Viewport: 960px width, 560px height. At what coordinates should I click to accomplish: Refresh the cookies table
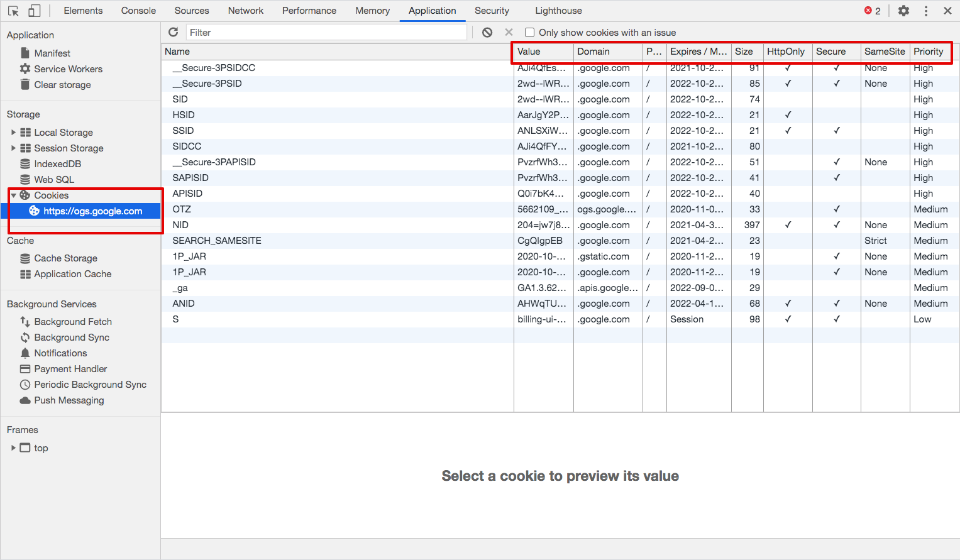pyautogui.click(x=174, y=32)
